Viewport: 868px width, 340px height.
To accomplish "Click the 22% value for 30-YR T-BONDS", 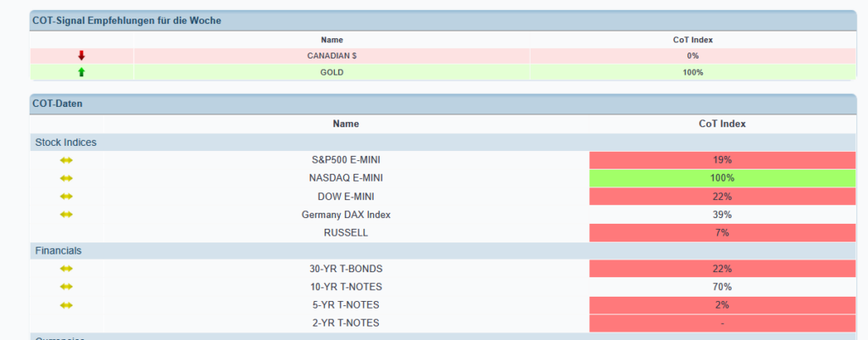I will pyautogui.click(x=722, y=269).
